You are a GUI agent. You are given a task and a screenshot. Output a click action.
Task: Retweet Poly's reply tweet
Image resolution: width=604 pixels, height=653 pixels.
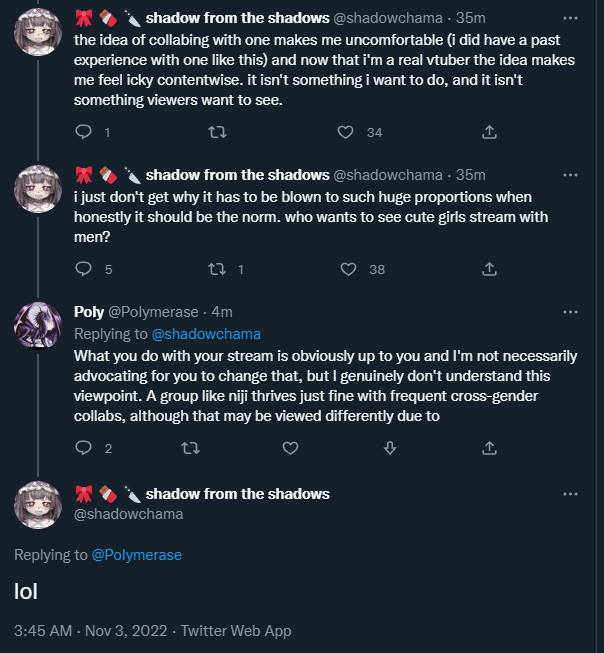pyautogui.click(x=187, y=448)
